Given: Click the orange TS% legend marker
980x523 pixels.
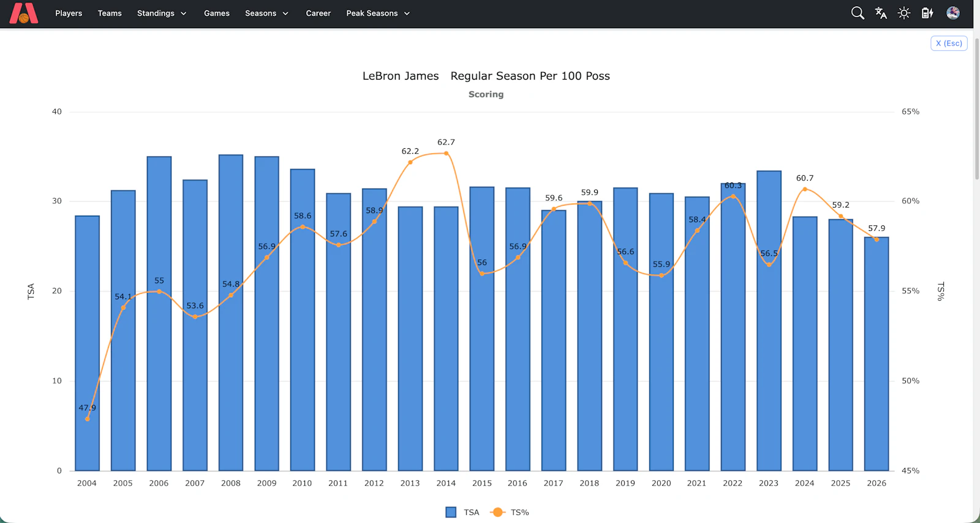Looking at the screenshot, I should pos(497,513).
